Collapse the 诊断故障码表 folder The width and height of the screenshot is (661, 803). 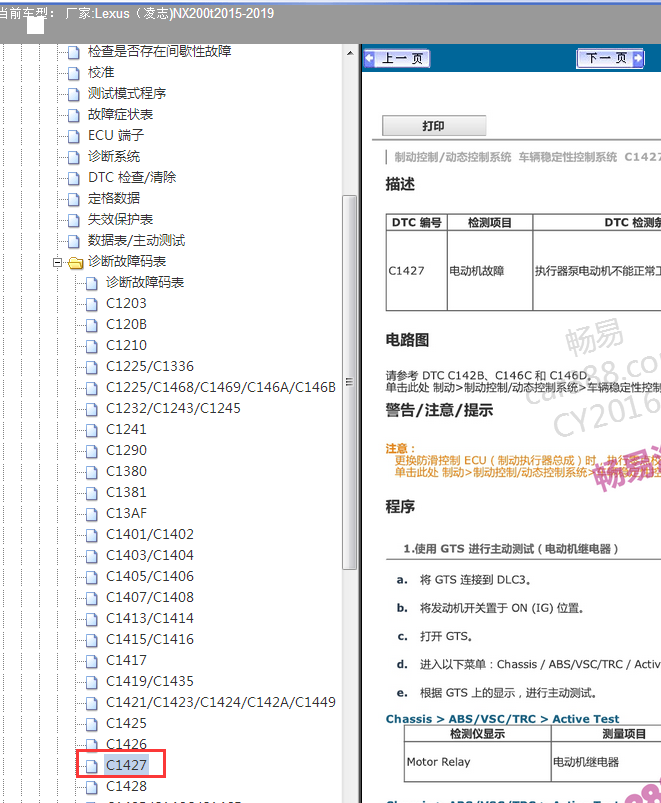tap(57, 262)
